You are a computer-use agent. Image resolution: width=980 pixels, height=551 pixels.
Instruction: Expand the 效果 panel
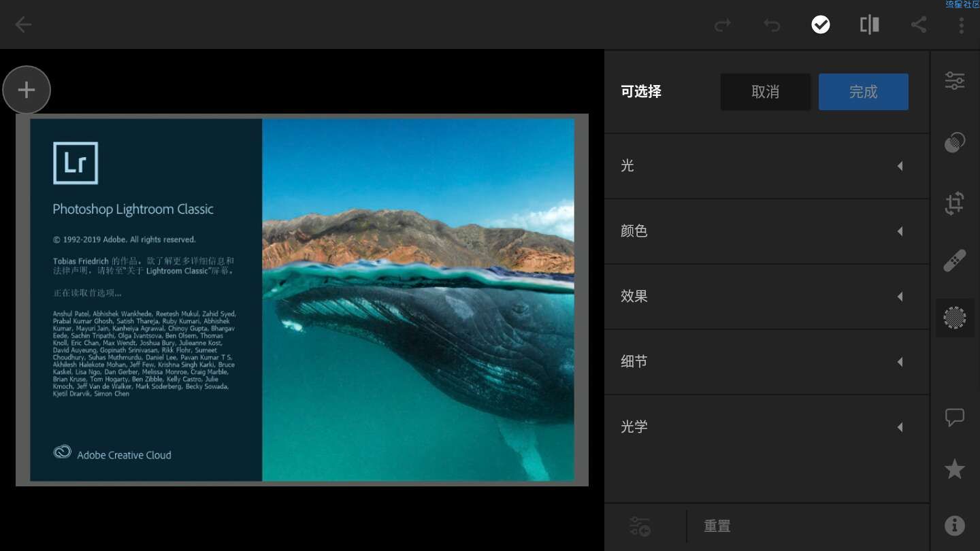[x=767, y=297]
